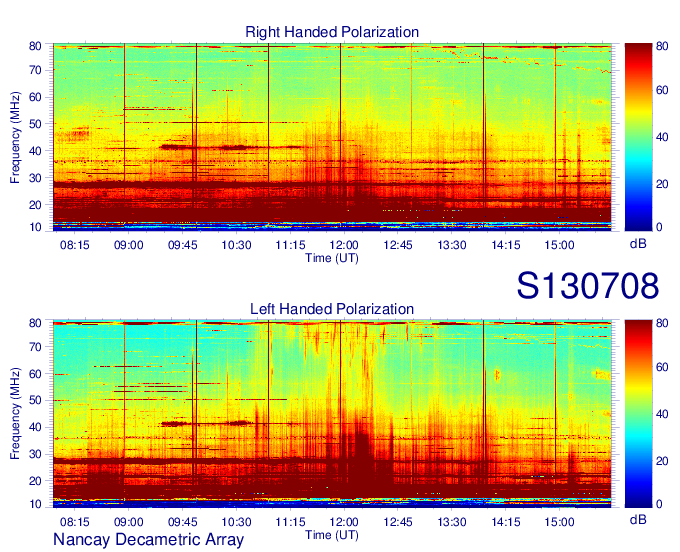Click the Right Handed plot's colorbar
Viewport: 680px width, 552px height.
pos(638,137)
